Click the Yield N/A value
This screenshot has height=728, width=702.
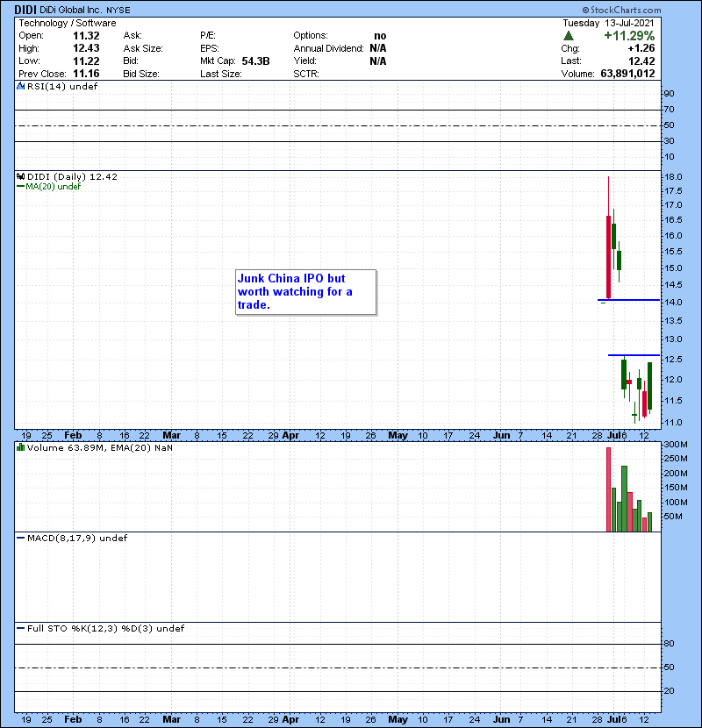378,61
